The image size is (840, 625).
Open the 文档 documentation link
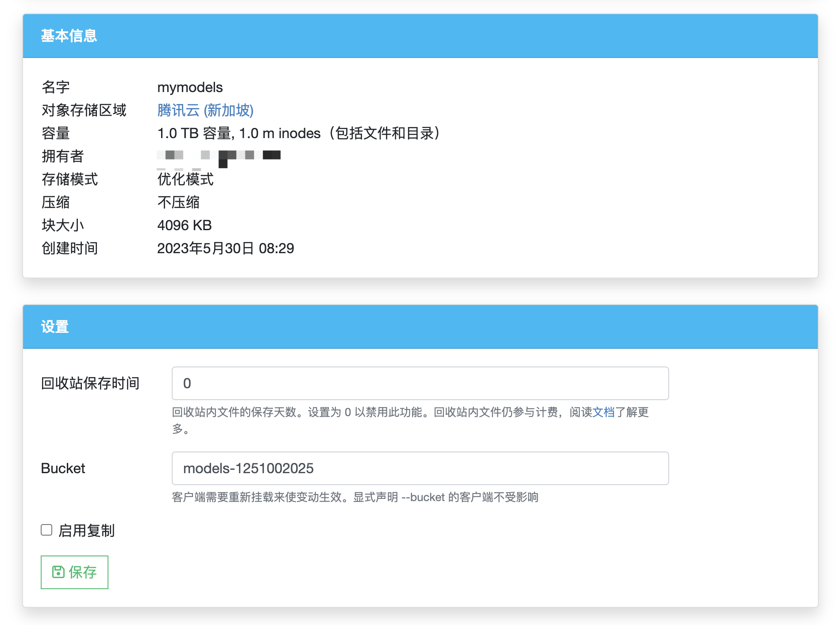[x=604, y=412]
